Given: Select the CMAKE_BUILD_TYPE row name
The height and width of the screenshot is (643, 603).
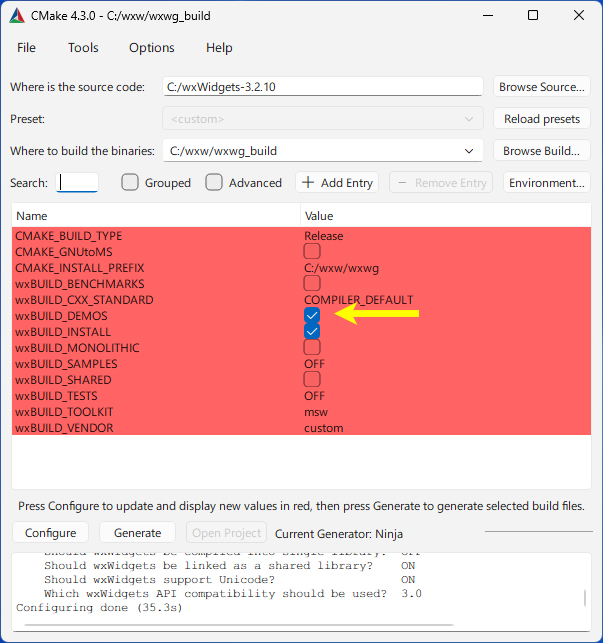Looking at the screenshot, I should tap(69, 236).
